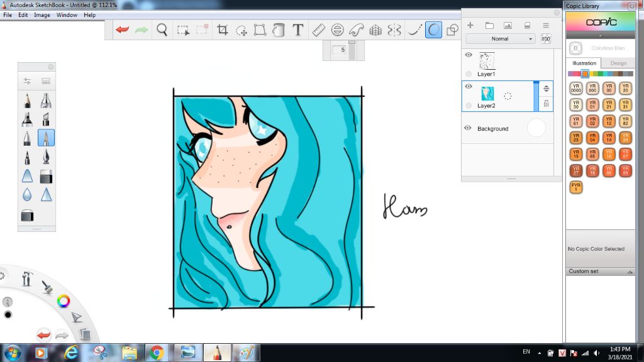
Task: Activate the Quick Transform lasso-move tool
Action: [x=241, y=30]
